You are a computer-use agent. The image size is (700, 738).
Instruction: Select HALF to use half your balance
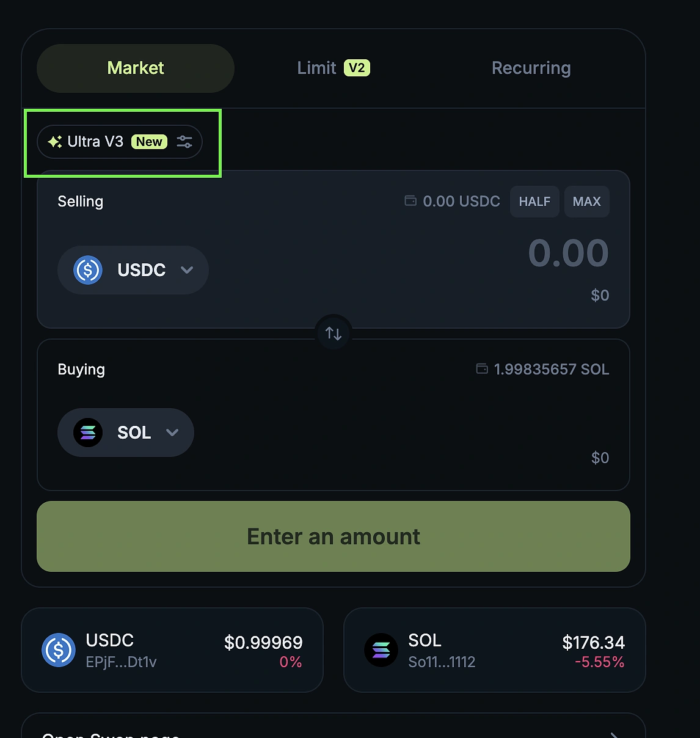click(534, 201)
